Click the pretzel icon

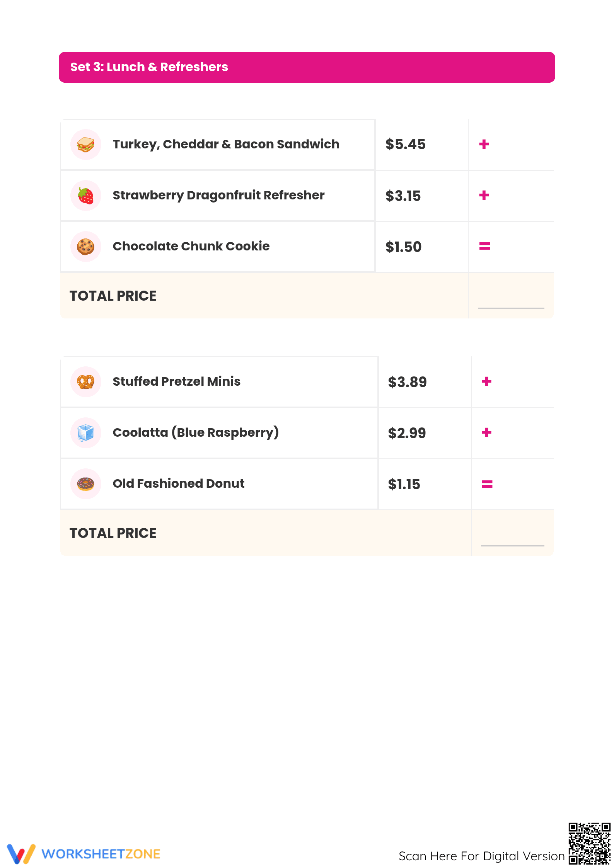(86, 382)
